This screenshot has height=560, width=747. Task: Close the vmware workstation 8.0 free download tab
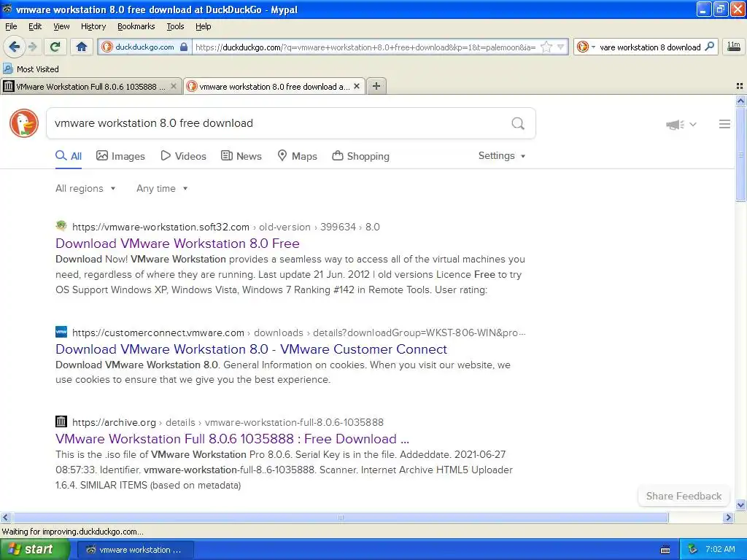click(x=356, y=86)
